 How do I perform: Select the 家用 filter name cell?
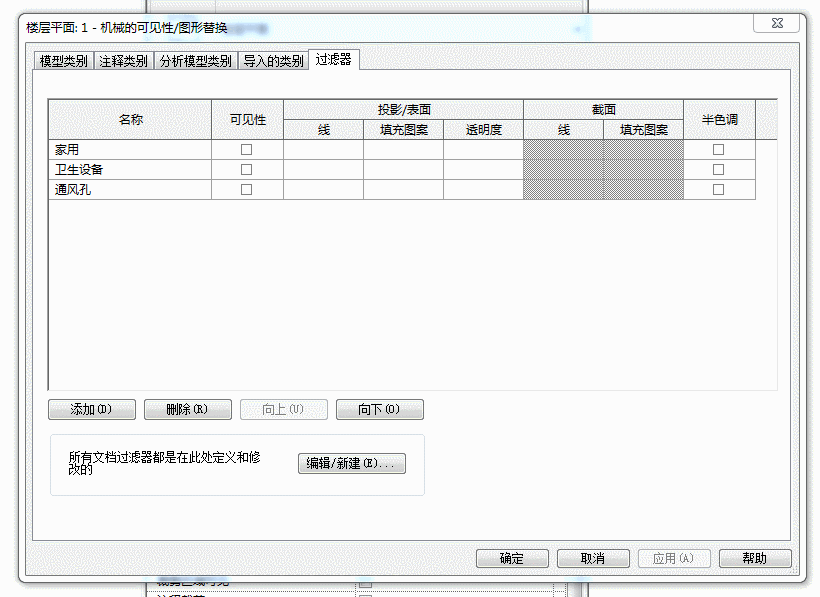(130, 150)
